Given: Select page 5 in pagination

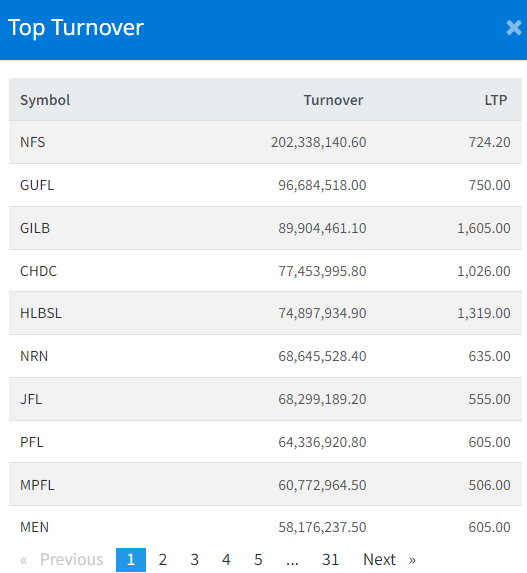Looking at the screenshot, I should click(x=258, y=559).
